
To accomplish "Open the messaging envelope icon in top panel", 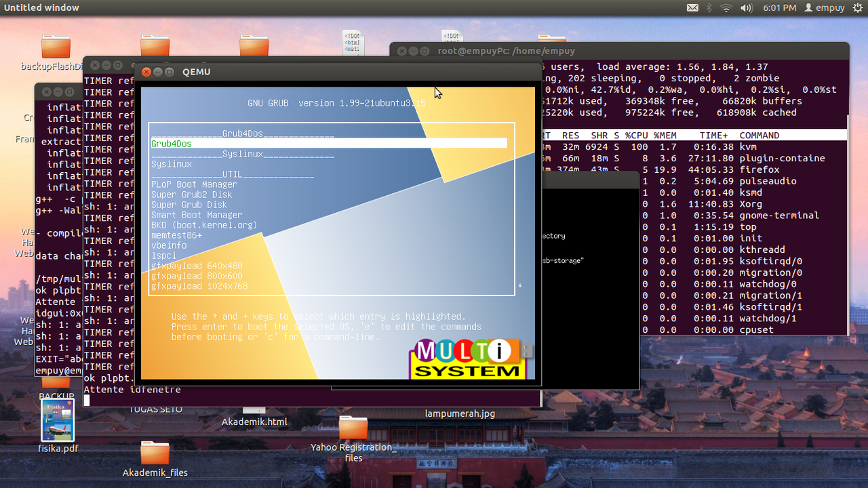I will tap(693, 7).
